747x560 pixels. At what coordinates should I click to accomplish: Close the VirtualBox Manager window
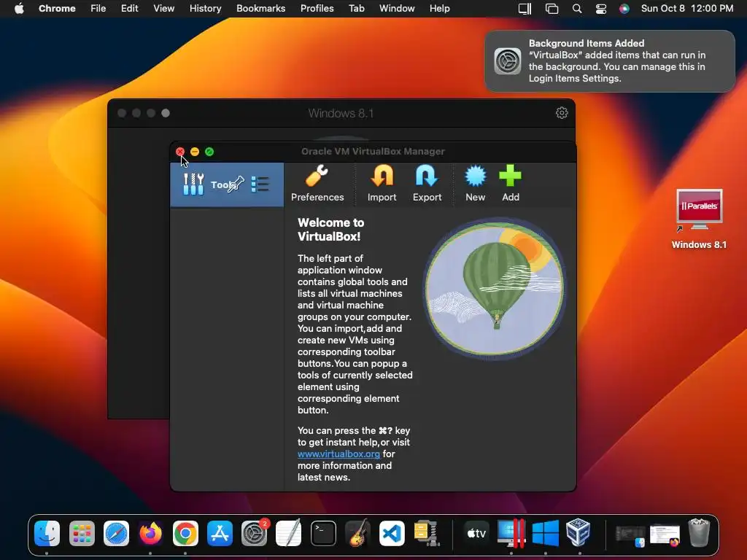[180, 152]
